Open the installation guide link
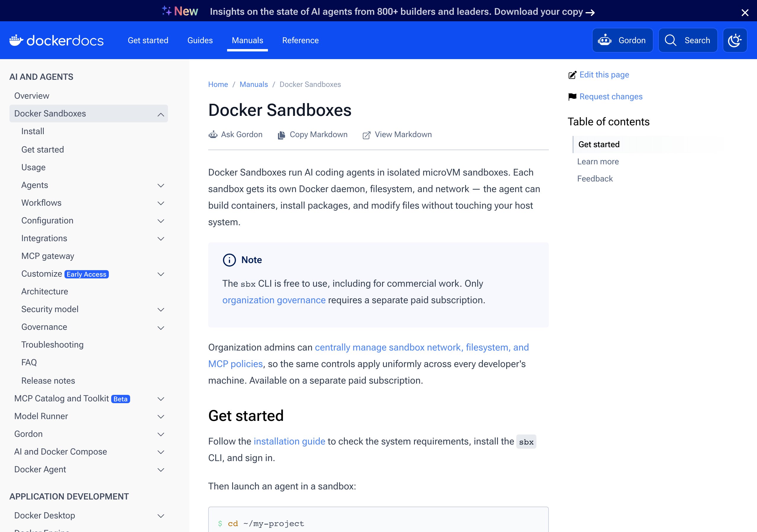The image size is (757, 532). pos(289,441)
